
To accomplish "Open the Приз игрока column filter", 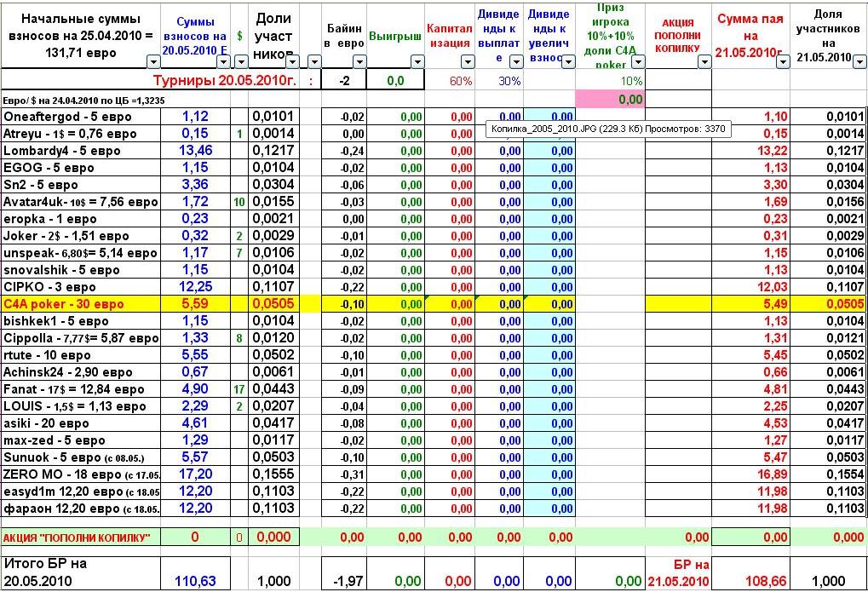I will coord(638,61).
